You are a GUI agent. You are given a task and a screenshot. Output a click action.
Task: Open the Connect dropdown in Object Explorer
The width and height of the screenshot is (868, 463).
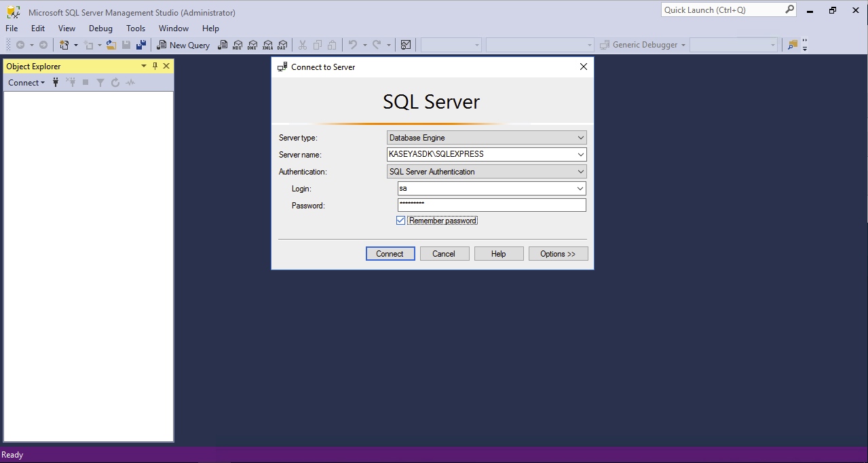pyautogui.click(x=26, y=83)
